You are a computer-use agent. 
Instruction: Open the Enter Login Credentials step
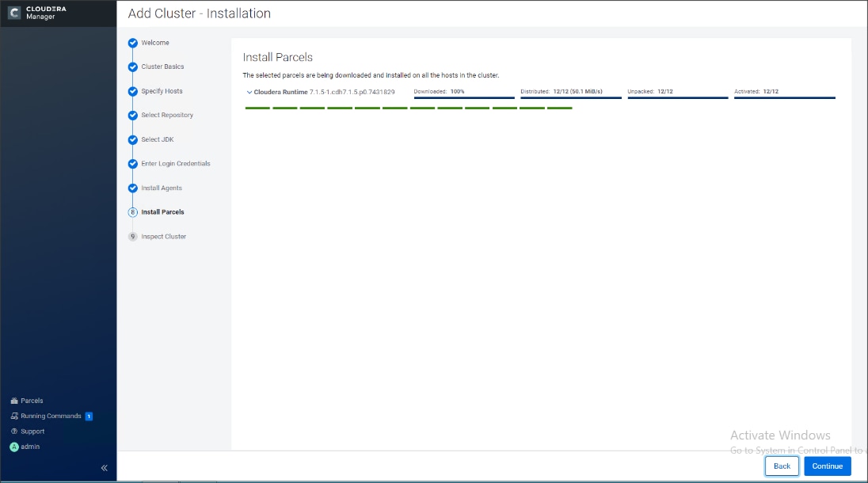132,163
